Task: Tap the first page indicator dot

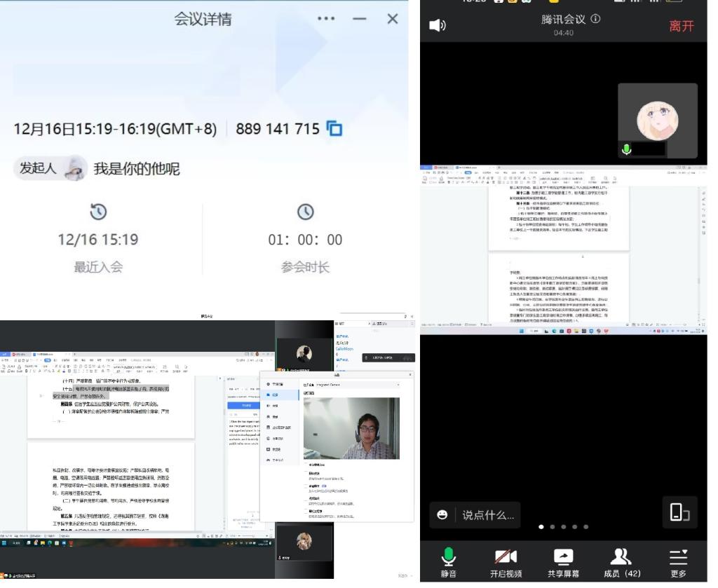Action: pyautogui.click(x=541, y=526)
